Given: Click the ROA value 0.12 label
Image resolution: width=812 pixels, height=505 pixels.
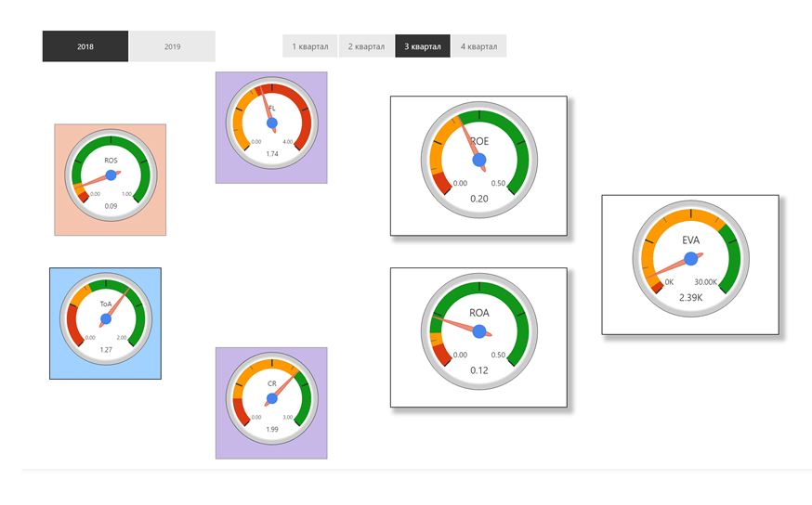Looking at the screenshot, I should coord(479,370).
